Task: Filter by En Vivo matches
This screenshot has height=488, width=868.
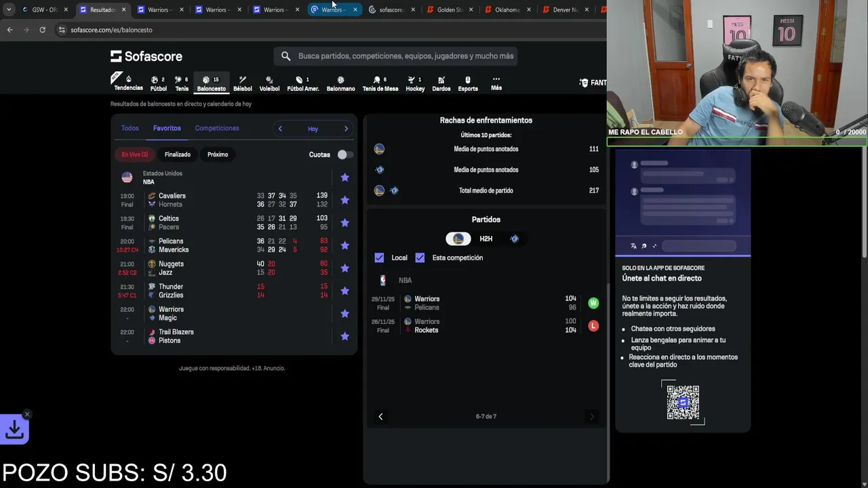Action: coord(134,155)
